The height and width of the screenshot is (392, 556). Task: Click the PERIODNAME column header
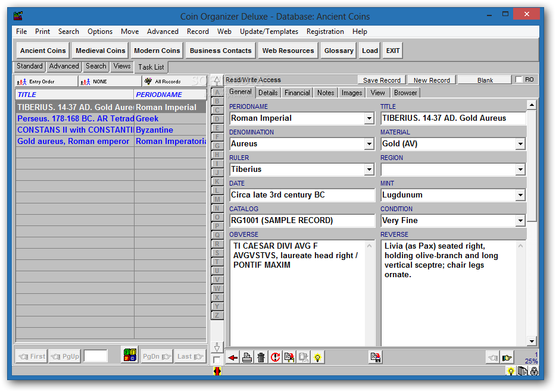coord(170,95)
